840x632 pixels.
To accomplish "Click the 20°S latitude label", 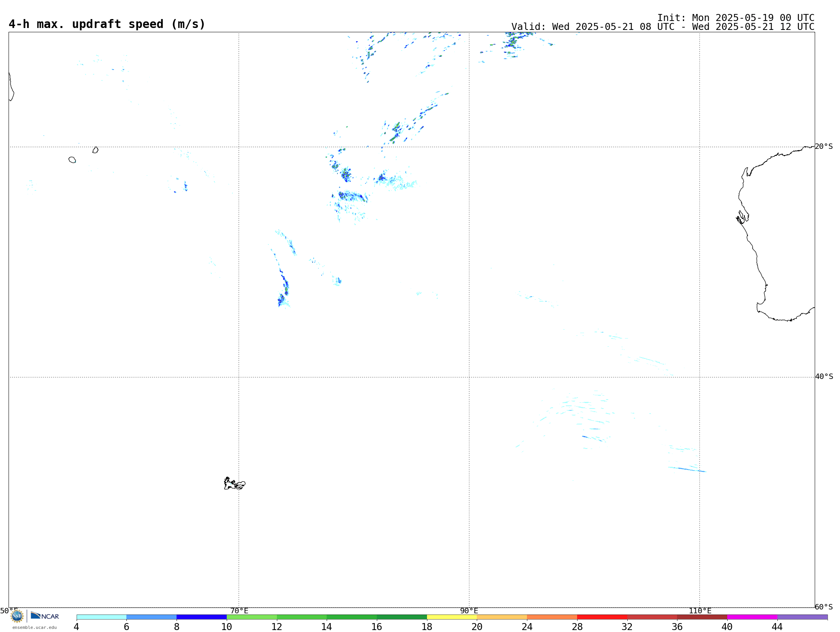I will click(824, 147).
